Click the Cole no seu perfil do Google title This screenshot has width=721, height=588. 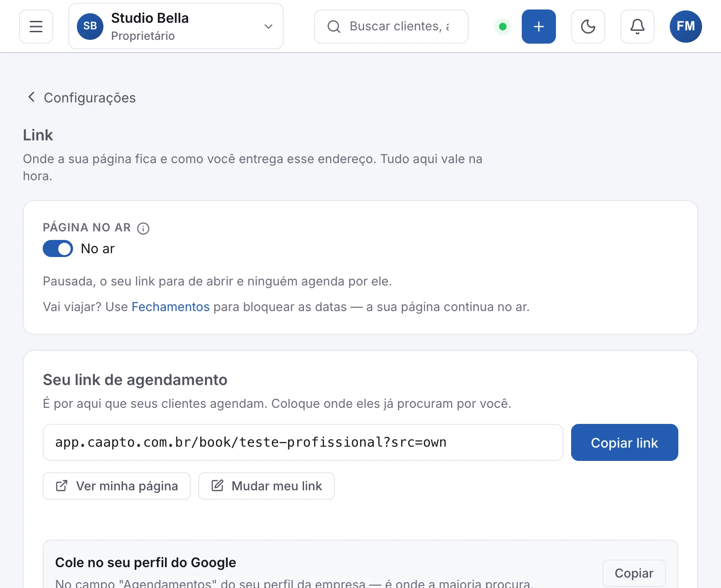coord(146,562)
